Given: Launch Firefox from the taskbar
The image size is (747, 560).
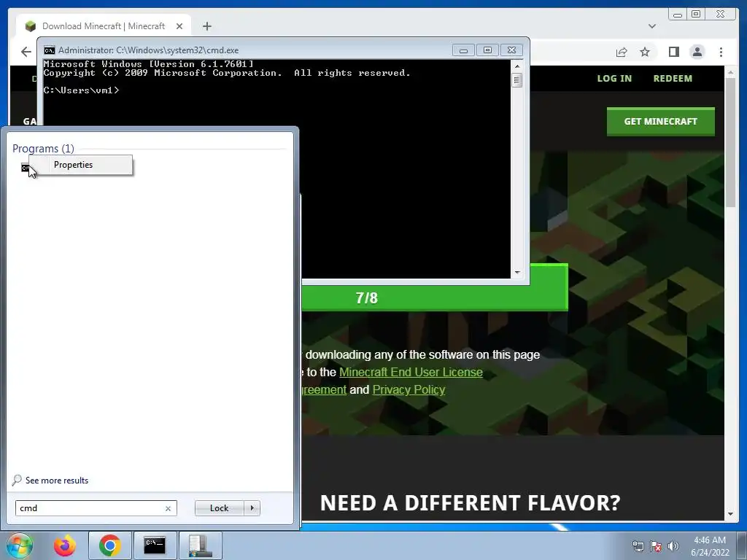Looking at the screenshot, I should [x=65, y=545].
